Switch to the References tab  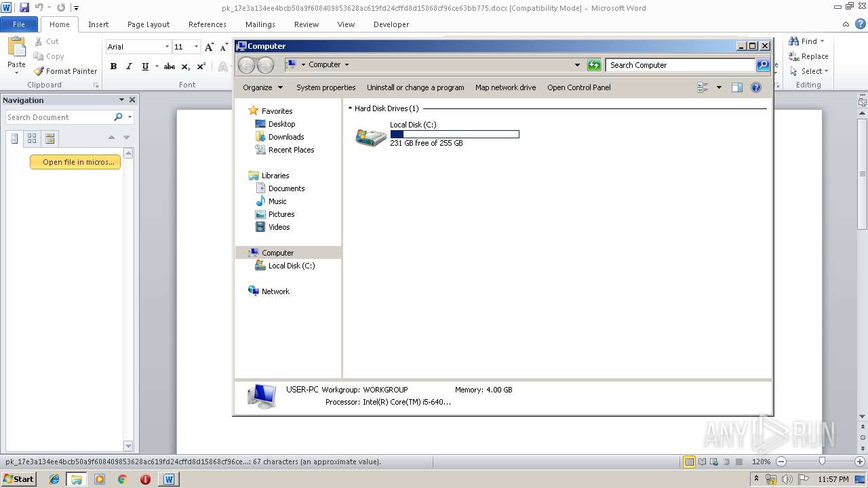click(208, 24)
